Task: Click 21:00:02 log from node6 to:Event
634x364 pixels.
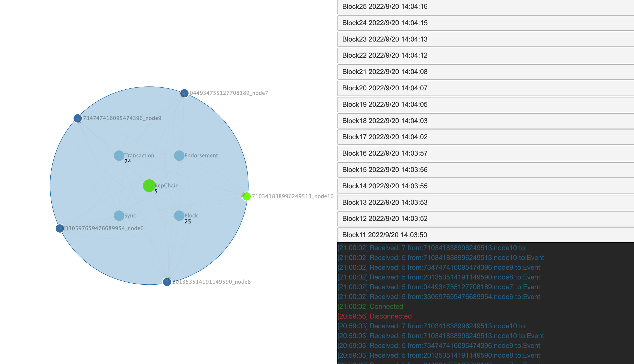Action: (439, 297)
